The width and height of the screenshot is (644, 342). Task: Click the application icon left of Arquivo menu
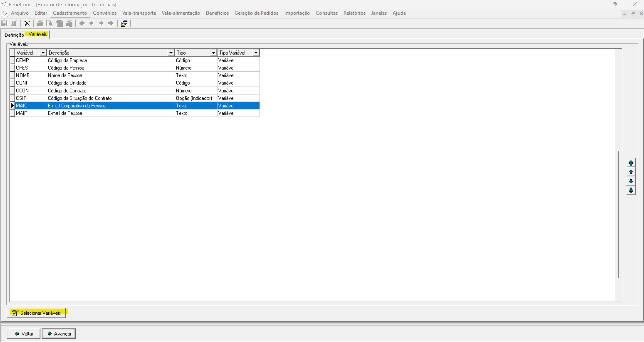[5, 13]
